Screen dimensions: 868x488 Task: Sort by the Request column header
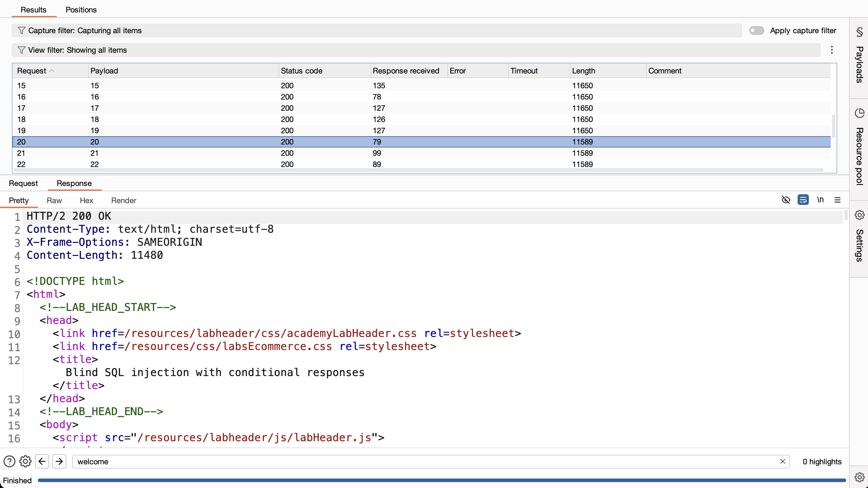(51, 71)
